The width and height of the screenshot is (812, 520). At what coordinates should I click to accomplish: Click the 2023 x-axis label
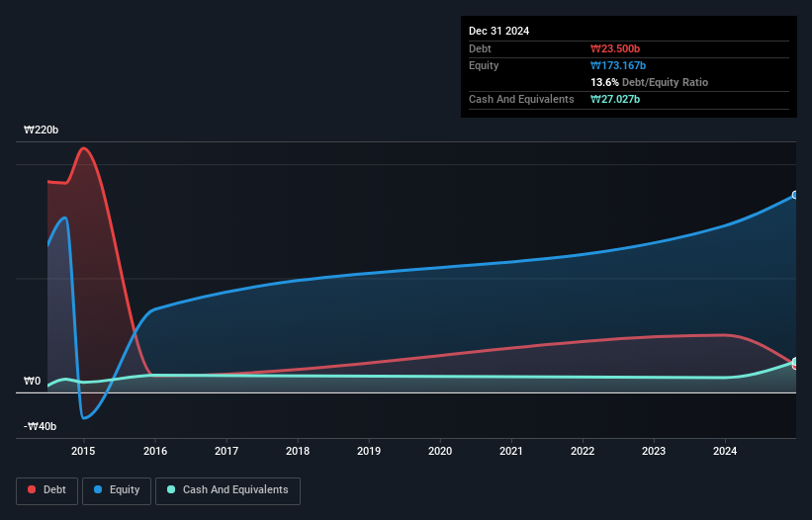[654, 451]
